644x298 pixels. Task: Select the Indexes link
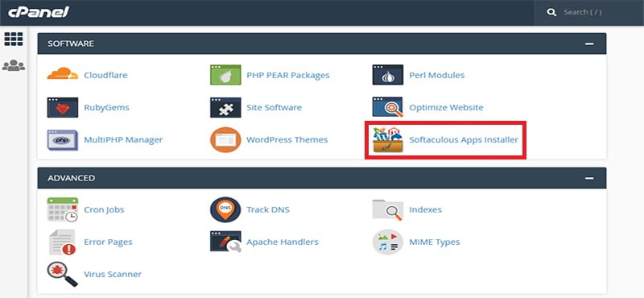coord(425,209)
